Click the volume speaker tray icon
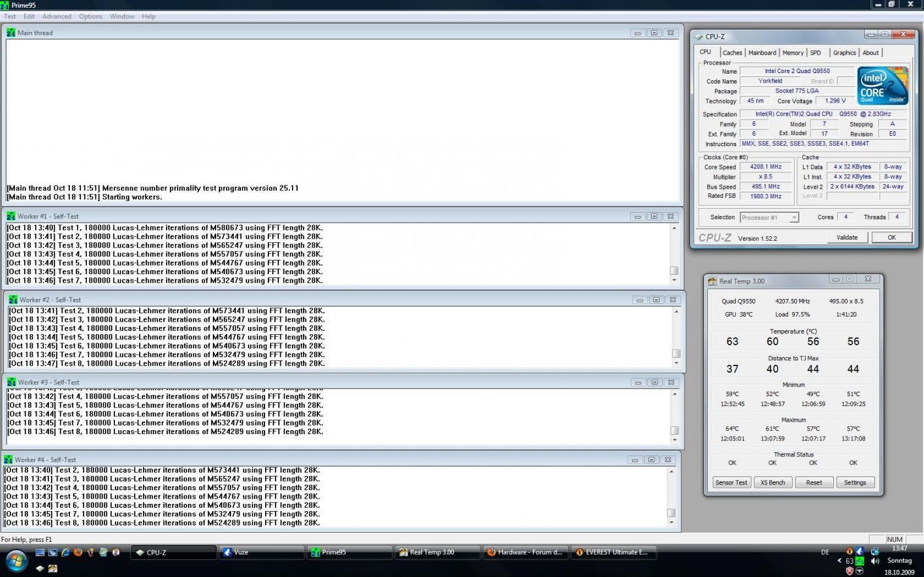 coord(875,561)
